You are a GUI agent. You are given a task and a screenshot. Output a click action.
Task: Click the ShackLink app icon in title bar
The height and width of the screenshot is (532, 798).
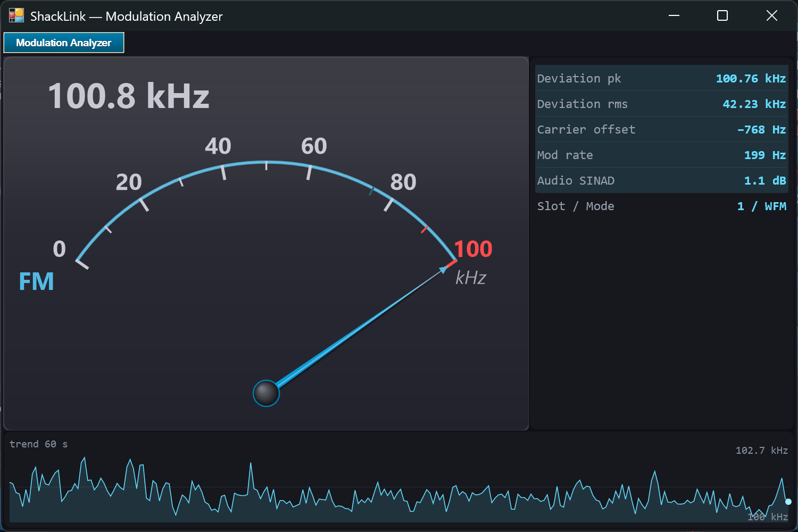(16, 16)
